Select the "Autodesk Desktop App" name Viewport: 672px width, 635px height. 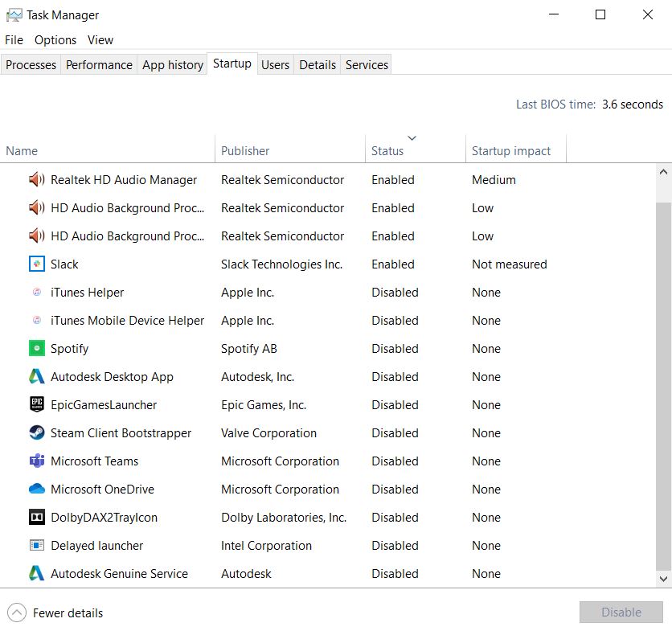point(112,377)
